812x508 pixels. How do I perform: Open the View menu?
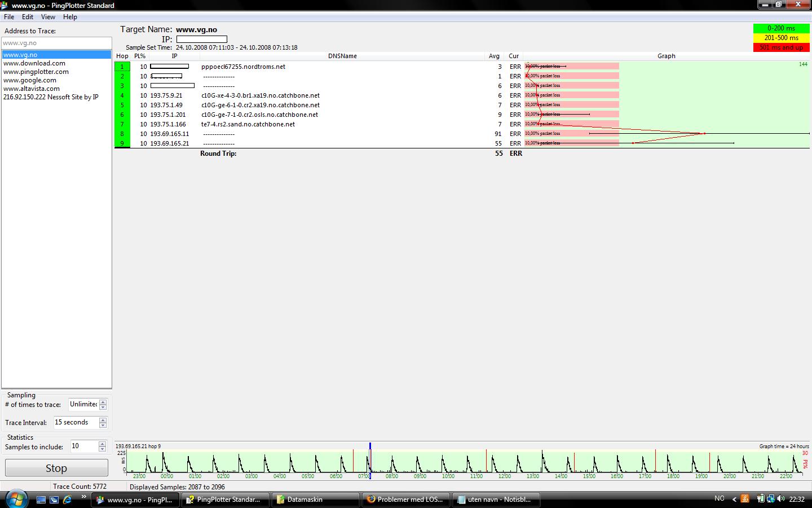[48, 17]
